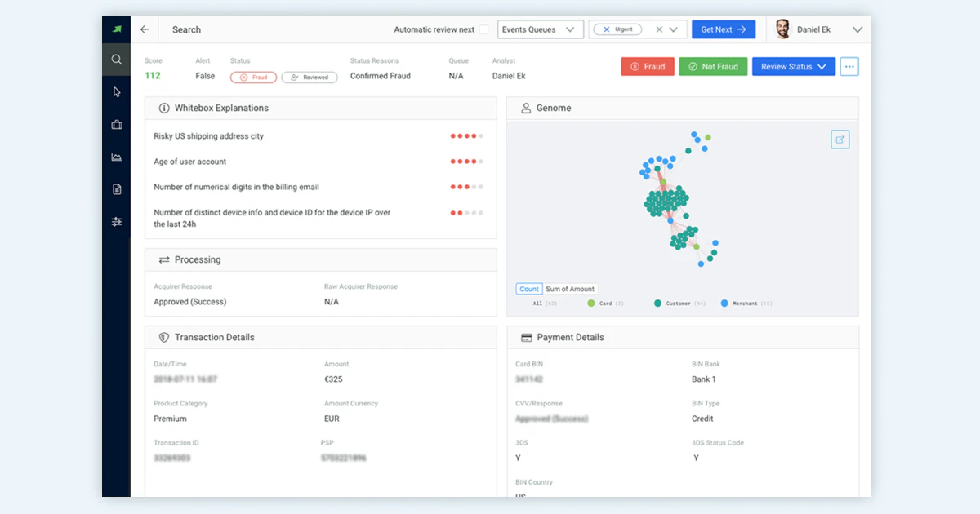Switch to Sum of Amount view
980x514 pixels.
pyautogui.click(x=569, y=288)
